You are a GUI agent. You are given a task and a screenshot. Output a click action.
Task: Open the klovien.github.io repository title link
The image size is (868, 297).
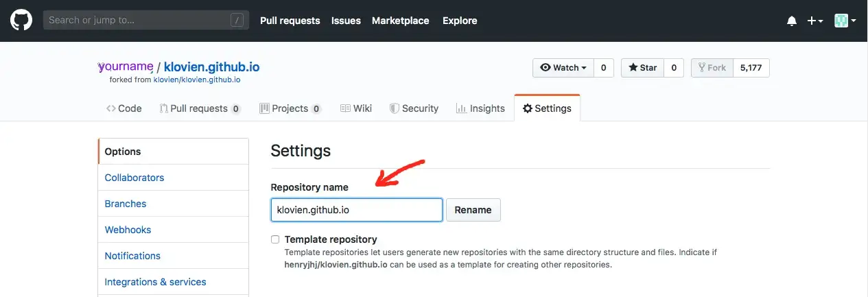[211, 67]
